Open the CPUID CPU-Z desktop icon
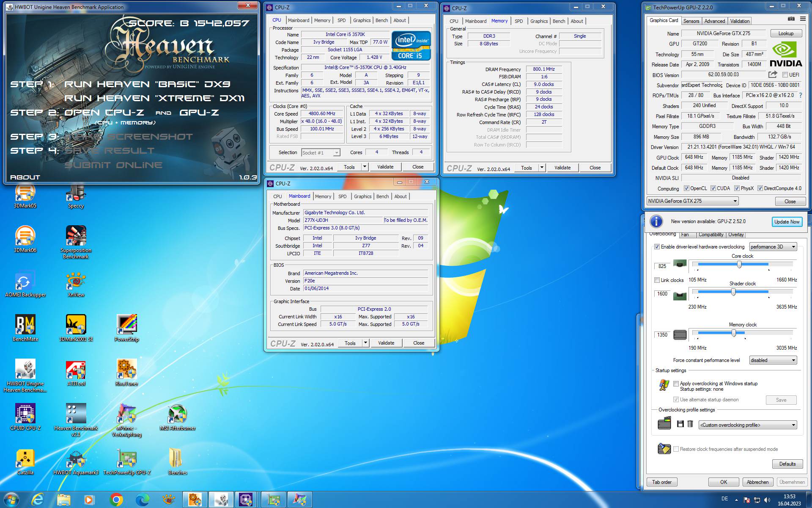 coord(25,417)
